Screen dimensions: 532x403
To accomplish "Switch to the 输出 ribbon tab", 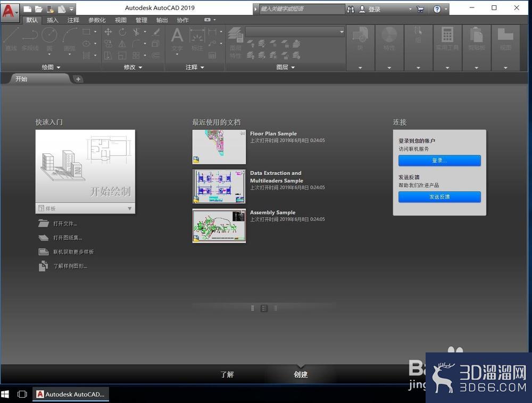I will (x=162, y=20).
